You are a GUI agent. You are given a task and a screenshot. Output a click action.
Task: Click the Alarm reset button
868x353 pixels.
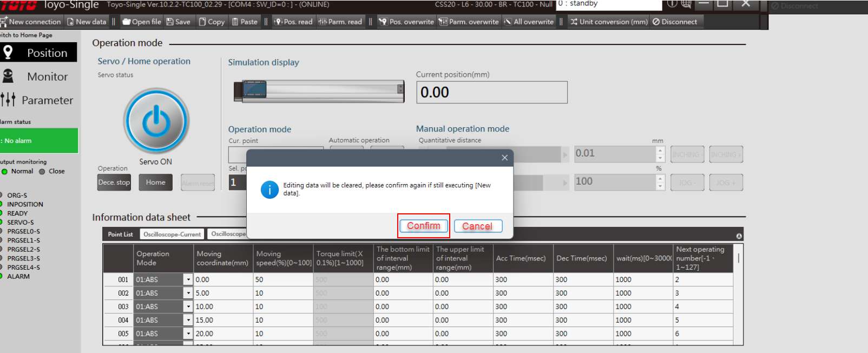pos(198,182)
